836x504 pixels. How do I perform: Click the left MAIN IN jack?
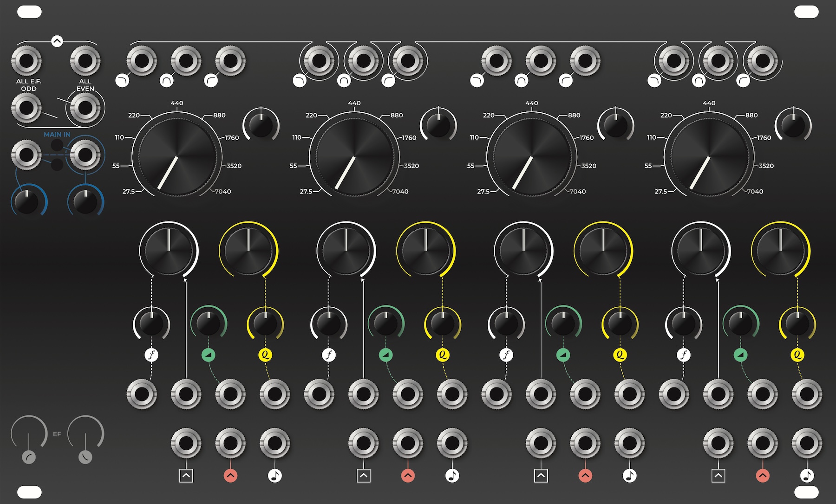26,155
